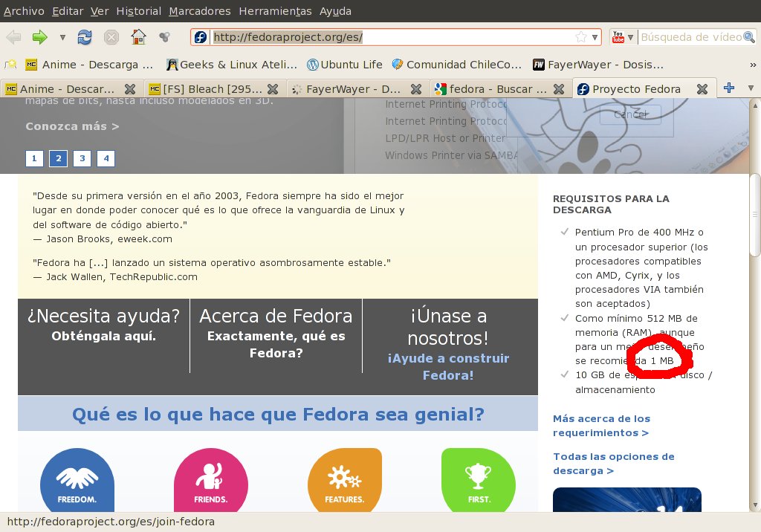761x532 pixels.
Task: Select slide 3 in the banner pager
Action: click(82, 158)
